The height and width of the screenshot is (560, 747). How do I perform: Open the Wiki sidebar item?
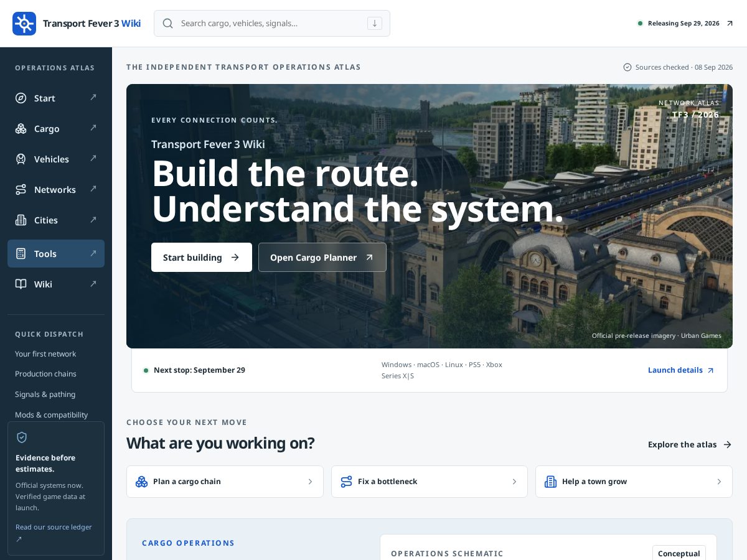coord(56,284)
